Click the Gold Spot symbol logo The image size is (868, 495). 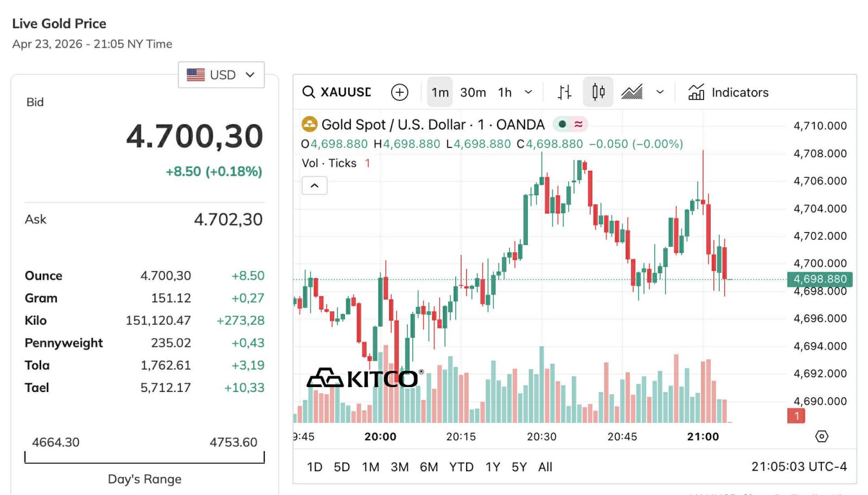pyautogui.click(x=310, y=125)
